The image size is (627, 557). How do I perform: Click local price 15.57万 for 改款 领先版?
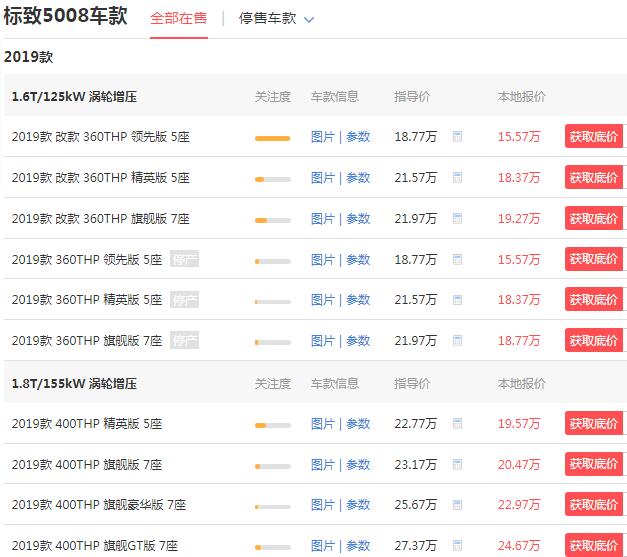(519, 137)
